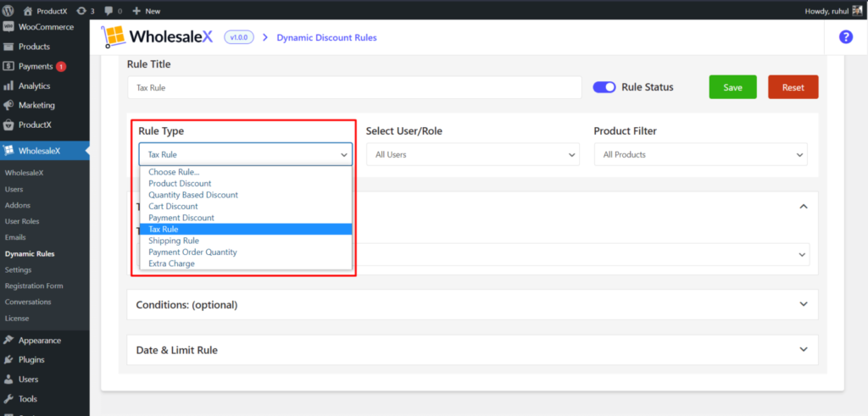Open the bottom Users admin menu

pos(44,380)
